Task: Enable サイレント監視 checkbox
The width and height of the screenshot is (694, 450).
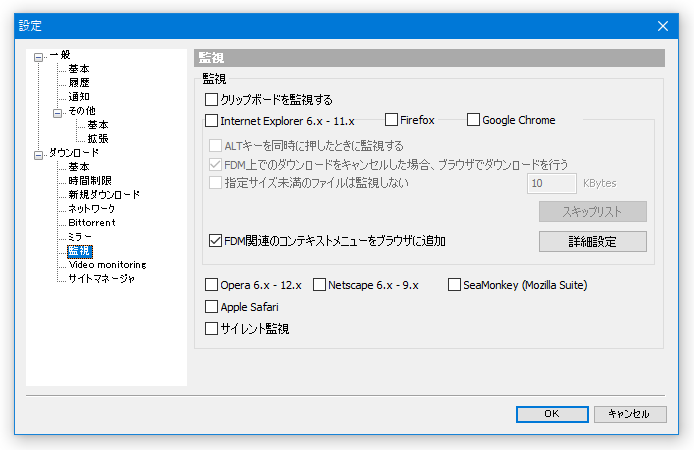Action: click(211, 328)
